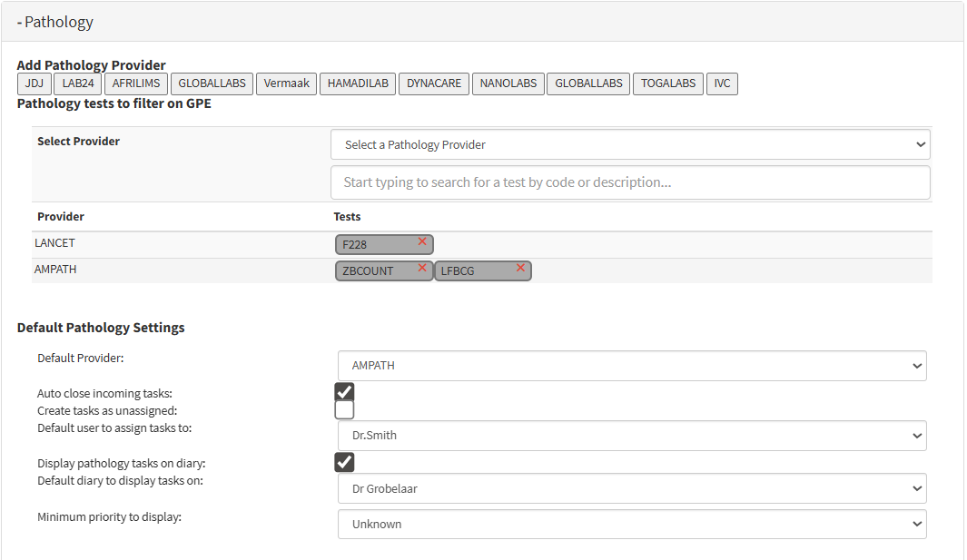Image resolution: width=967 pixels, height=560 pixels.
Task: Toggle Display pathology tasks on diary
Action: point(344,462)
